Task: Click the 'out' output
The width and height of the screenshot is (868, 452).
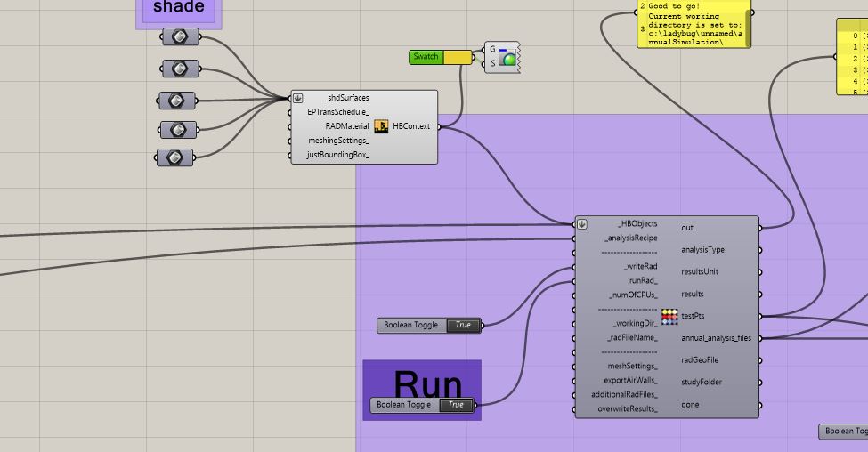Action: point(687,228)
